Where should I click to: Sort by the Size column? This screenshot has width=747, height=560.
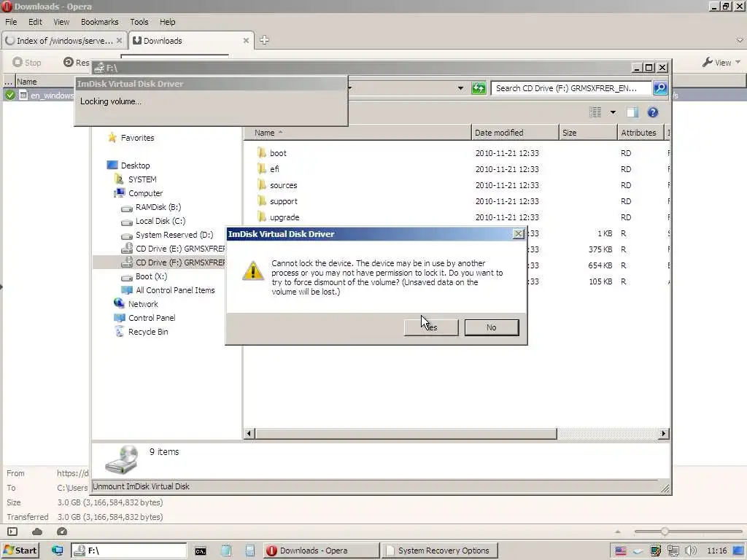(588, 133)
